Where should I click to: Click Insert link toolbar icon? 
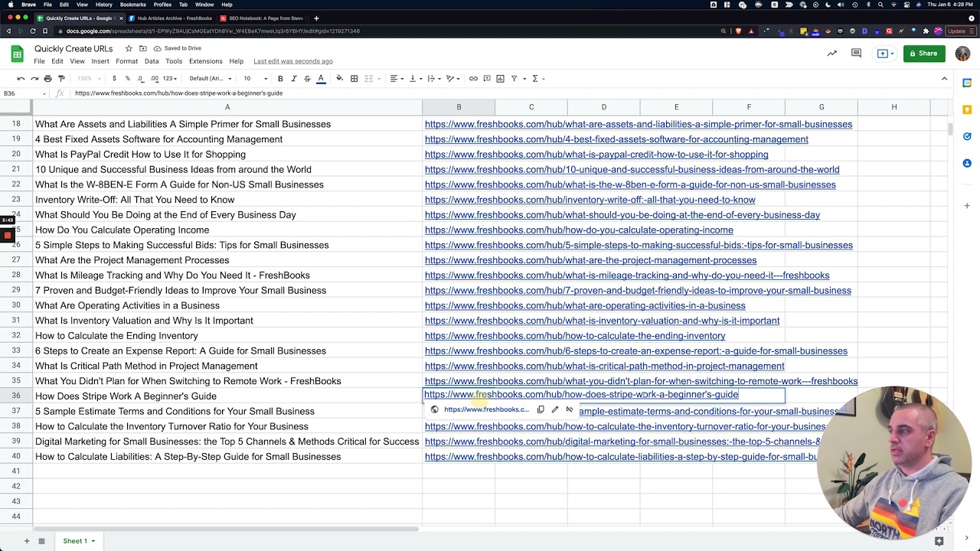pyautogui.click(x=473, y=78)
